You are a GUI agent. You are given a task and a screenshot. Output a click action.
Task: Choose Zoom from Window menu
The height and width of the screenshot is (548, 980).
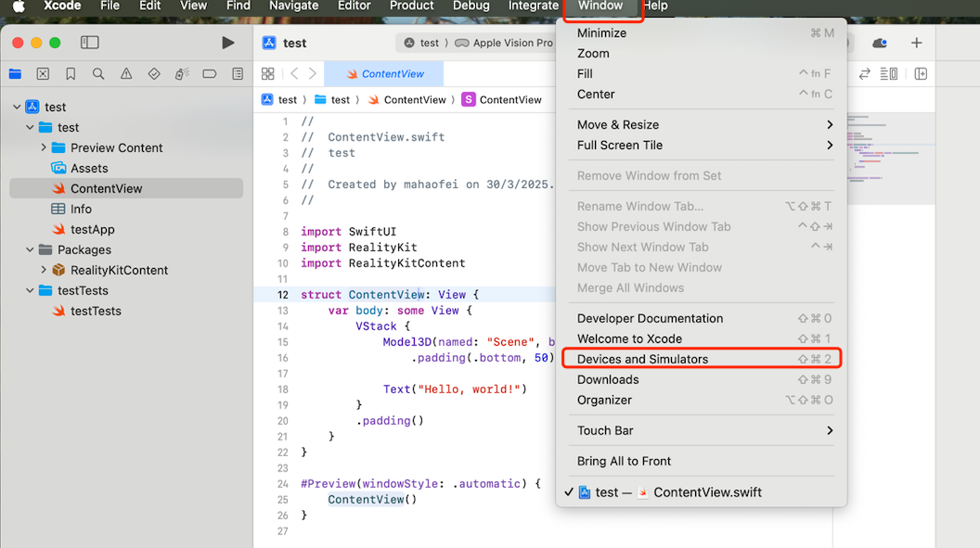[702, 54]
